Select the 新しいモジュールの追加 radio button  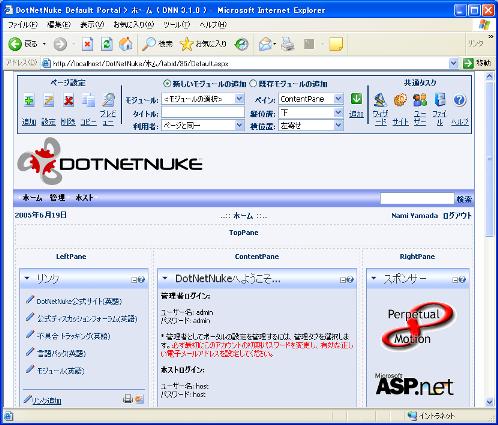(x=167, y=83)
